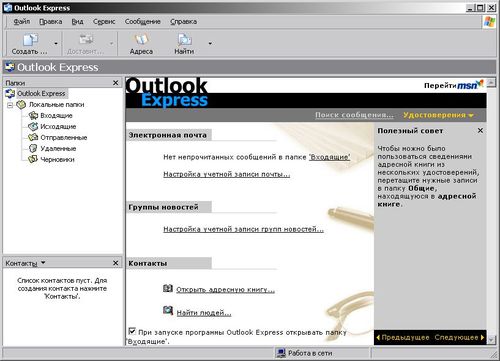Select the Отправленные folder icon
500x361 pixels.
pyautogui.click(x=33, y=137)
